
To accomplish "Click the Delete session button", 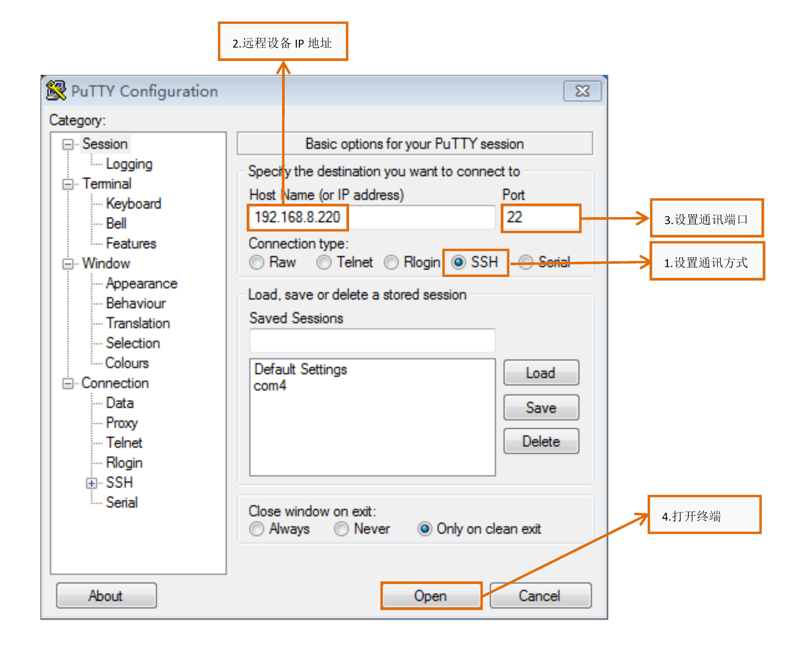I will [541, 441].
